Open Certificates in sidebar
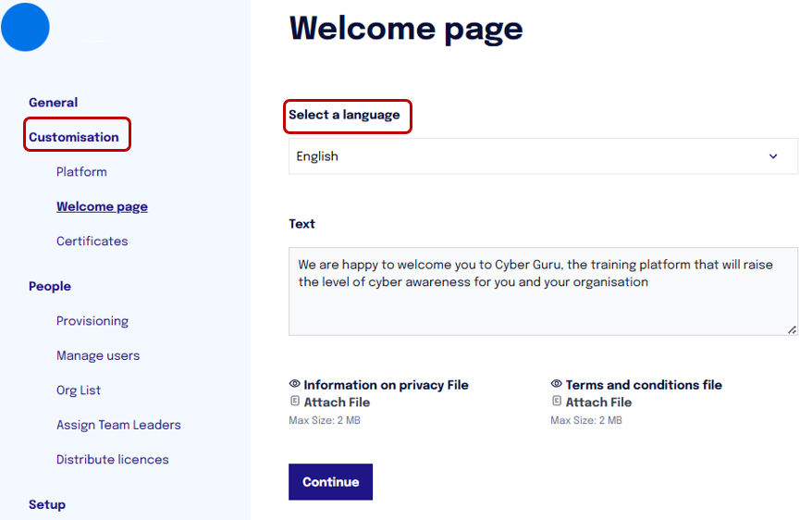Screen dimensions: 812x520 [x=92, y=241]
